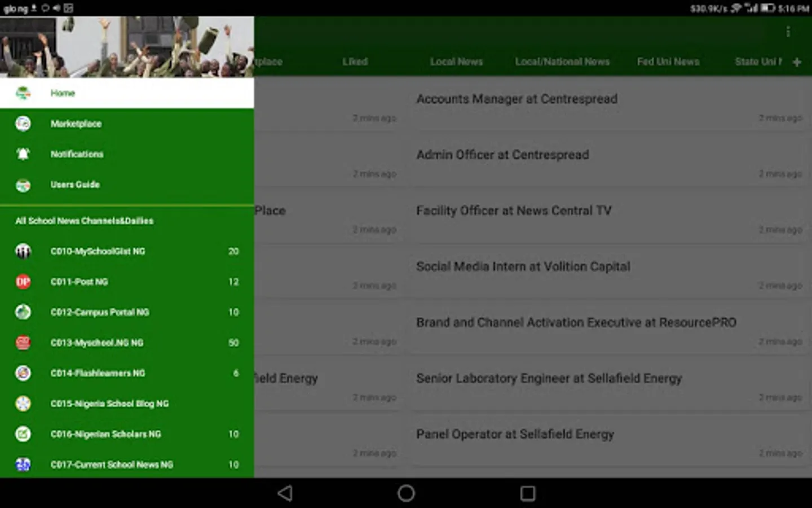Open the Local/National News tab
812x508 pixels.
pos(562,62)
